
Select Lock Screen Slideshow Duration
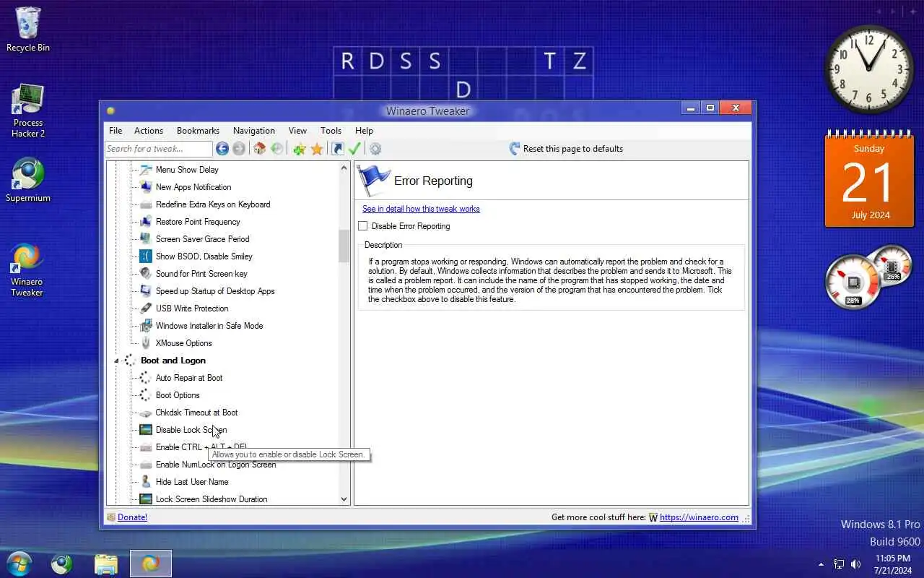(x=212, y=499)
